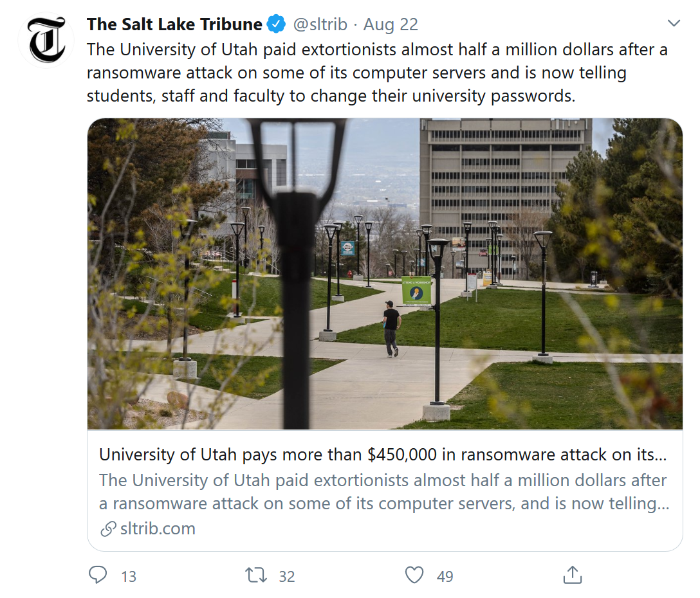
Task: Click the like count 49
Action: 445,576
